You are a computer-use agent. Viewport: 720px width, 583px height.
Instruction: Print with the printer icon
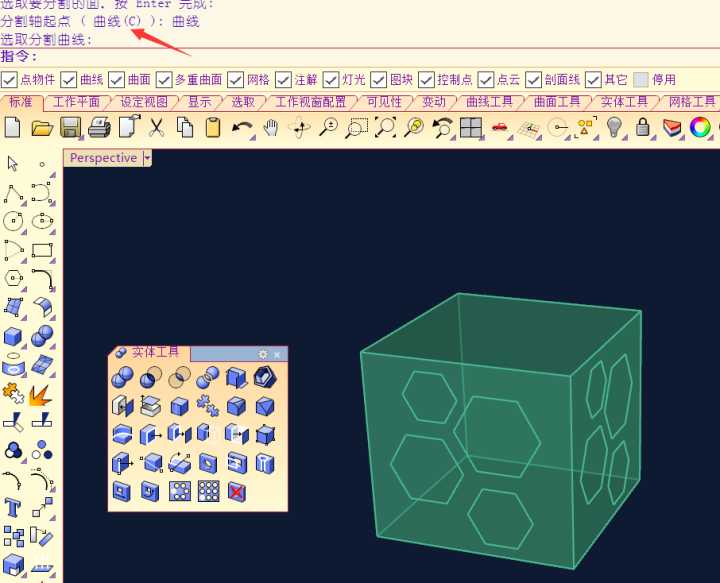(99, 127)
